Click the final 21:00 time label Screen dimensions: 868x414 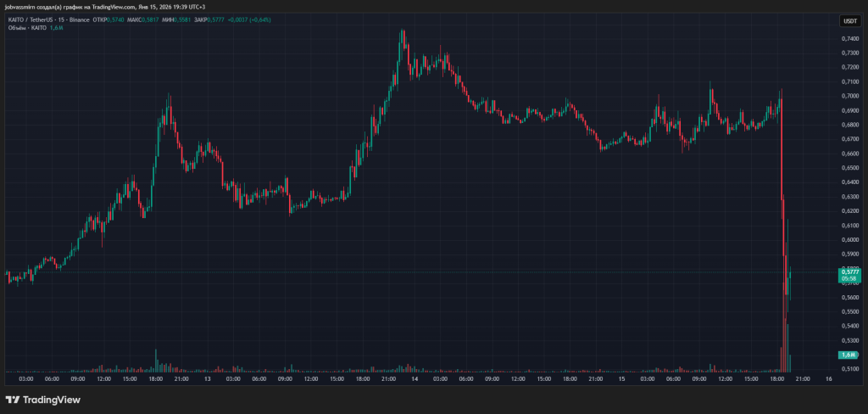[x=802, y=378]
